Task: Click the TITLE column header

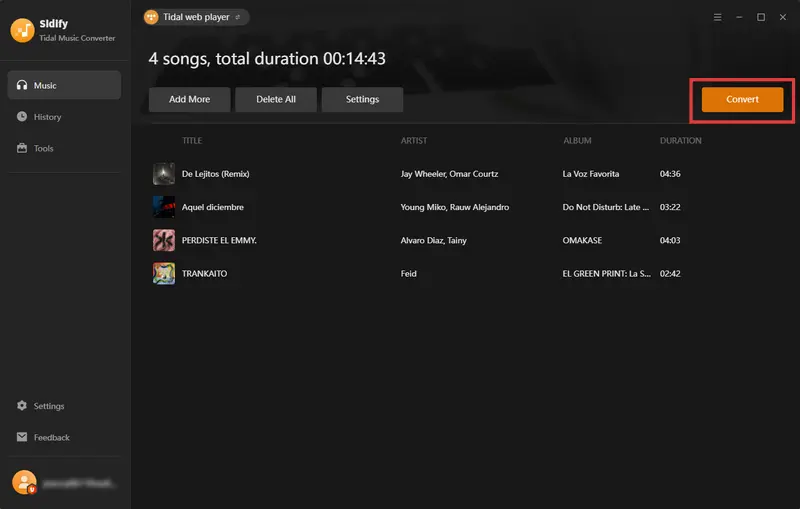Action: (192, 140)
